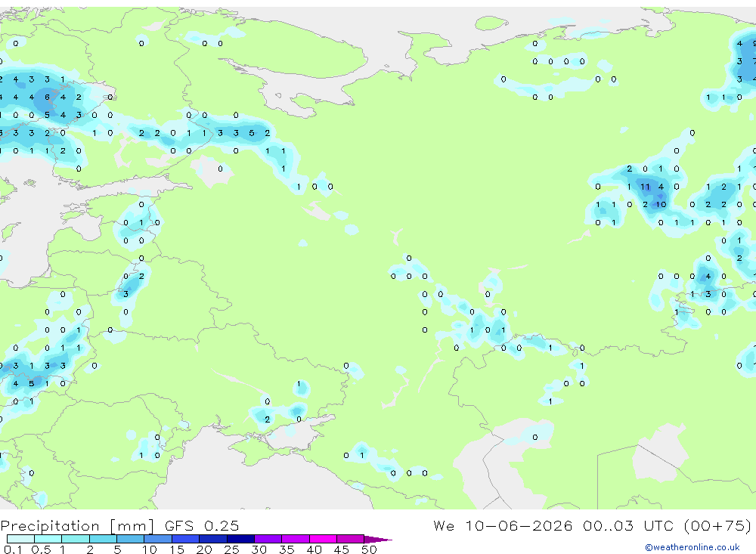The height and width of the screenshot is (554, 756).
Task: Click the '25' legend scale label
Action: [x=231, y=549]
